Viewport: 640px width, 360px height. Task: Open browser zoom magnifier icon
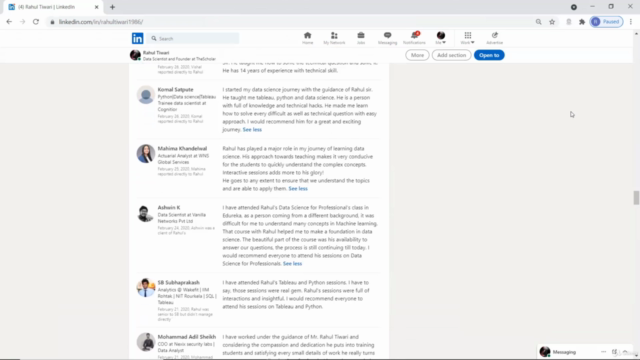(538, 22)
